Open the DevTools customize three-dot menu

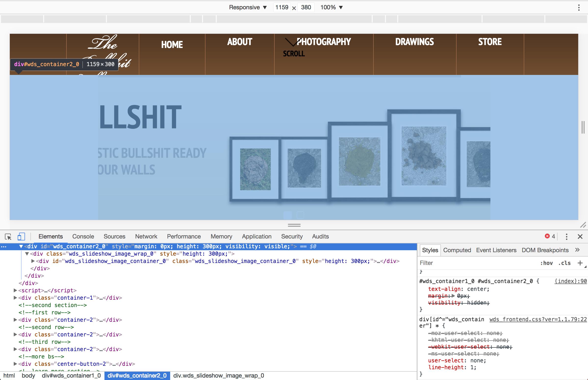[x=566, y=237]
